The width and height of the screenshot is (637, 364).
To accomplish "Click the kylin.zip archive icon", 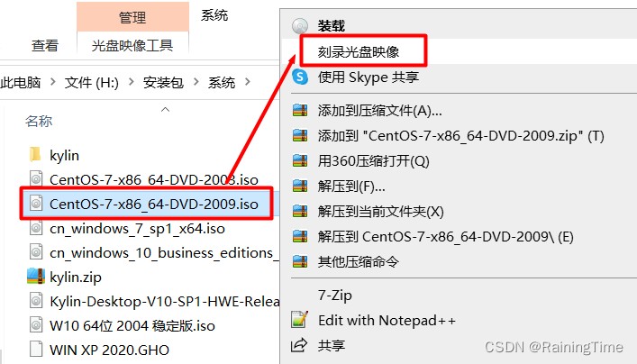I will click(36, 277).
